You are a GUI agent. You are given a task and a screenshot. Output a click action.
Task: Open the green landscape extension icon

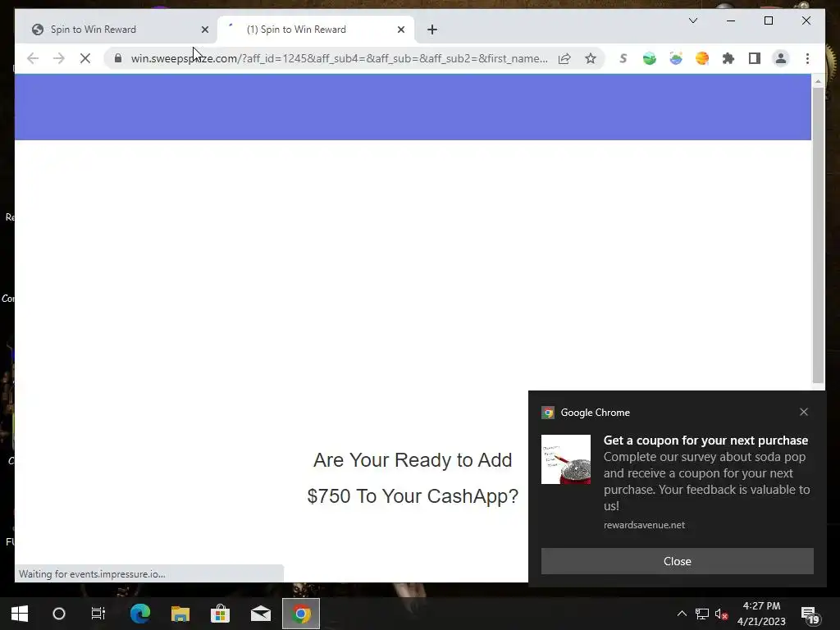tap(650, 58)
